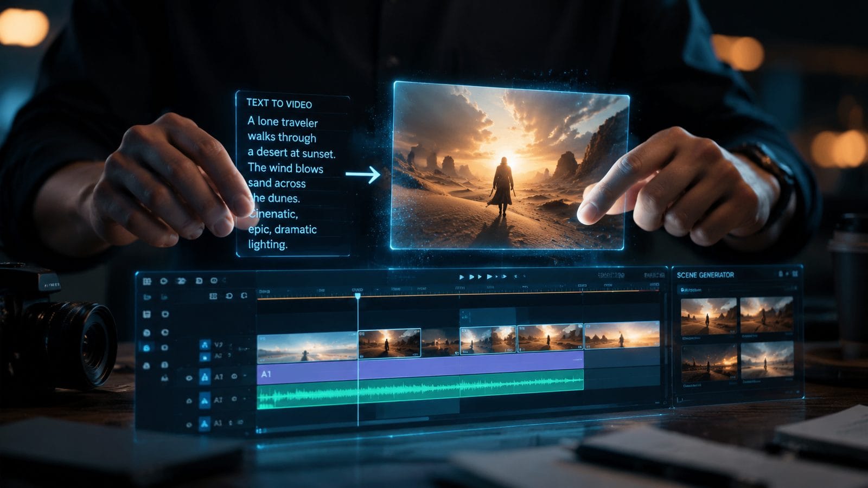Click the timeline playhead marker on the ruler
This screenshot has height=488, width=868.
pos(358,296)
